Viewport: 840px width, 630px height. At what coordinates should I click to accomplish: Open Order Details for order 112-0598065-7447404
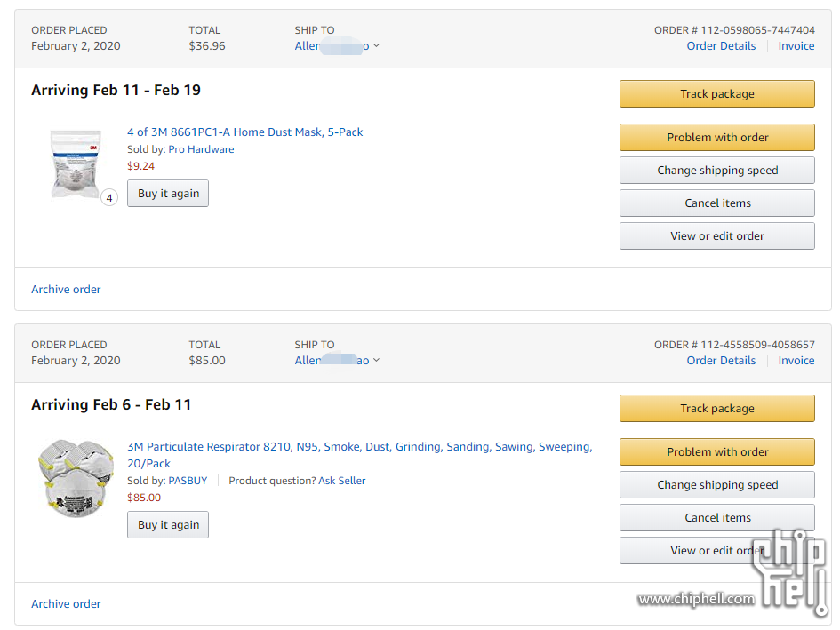[x=721, y=46]
